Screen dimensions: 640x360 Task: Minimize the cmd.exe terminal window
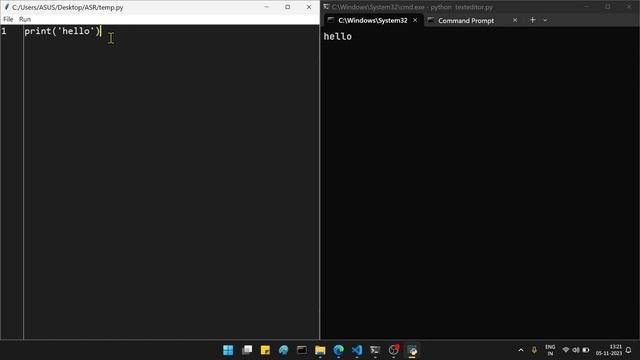click(x=587, y=7)
